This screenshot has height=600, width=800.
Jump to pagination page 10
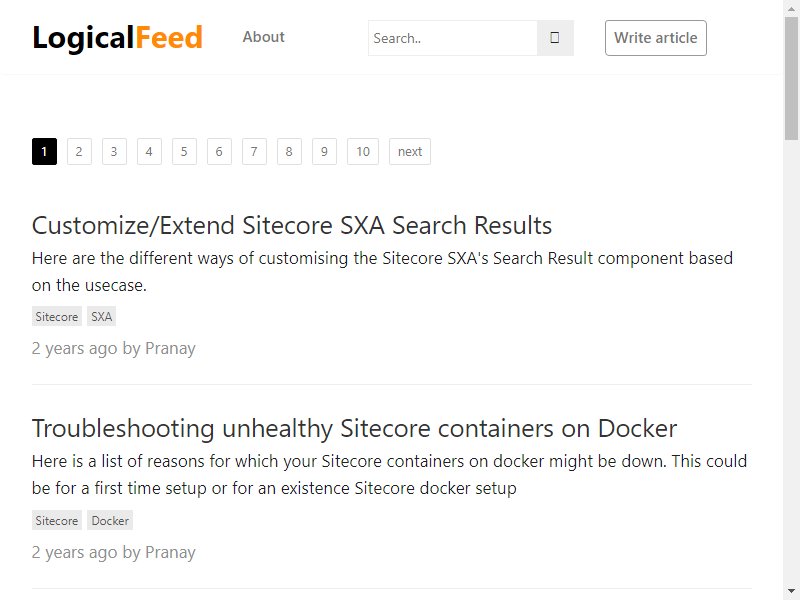click(x=363, y=152)
